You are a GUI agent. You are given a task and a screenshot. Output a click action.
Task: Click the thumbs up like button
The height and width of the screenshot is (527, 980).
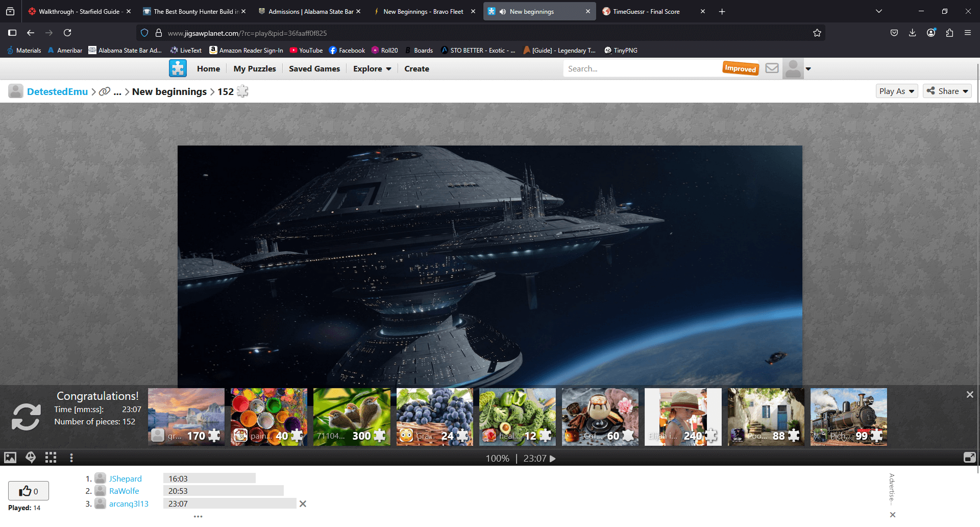[x=29, y=491]
